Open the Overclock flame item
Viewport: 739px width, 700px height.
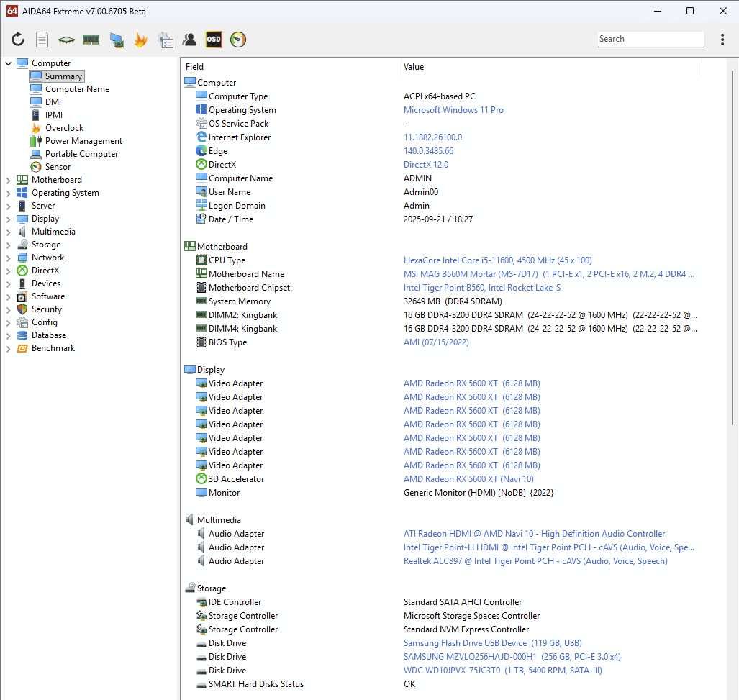(x=57, y=127)
